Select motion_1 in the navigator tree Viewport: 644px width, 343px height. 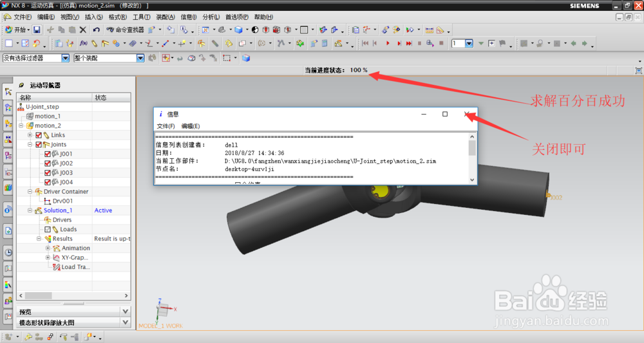pos(48,116)
